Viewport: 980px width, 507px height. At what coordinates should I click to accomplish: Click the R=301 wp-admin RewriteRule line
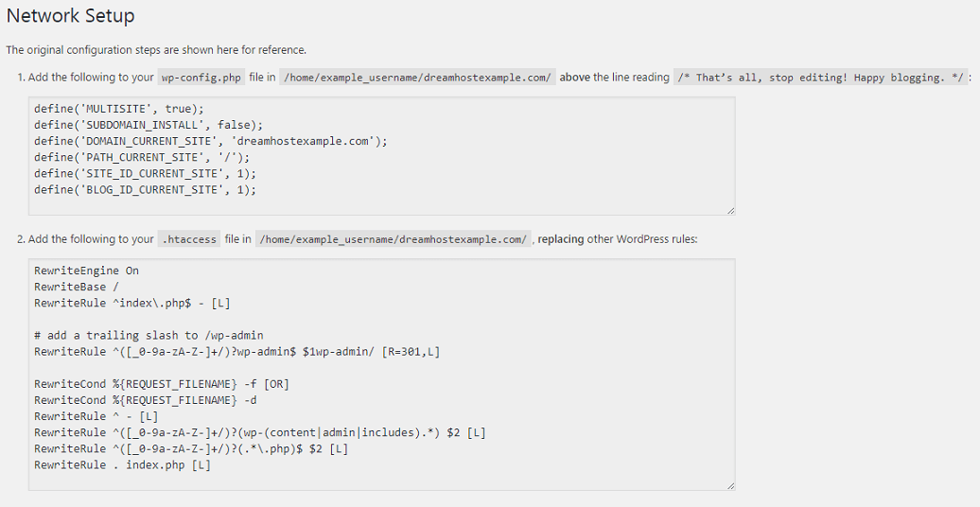tap(236, 352)
